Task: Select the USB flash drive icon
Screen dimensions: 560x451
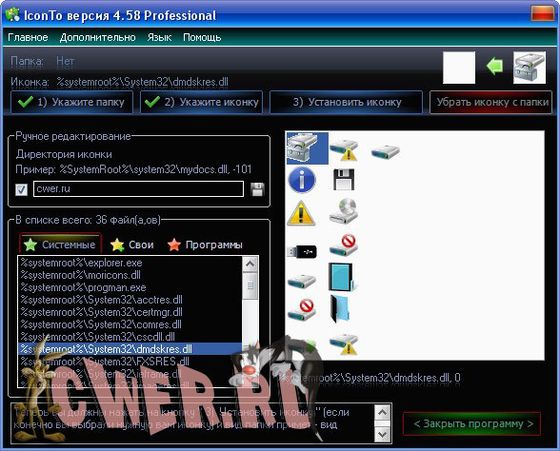Action: click(x=302, y=251)
